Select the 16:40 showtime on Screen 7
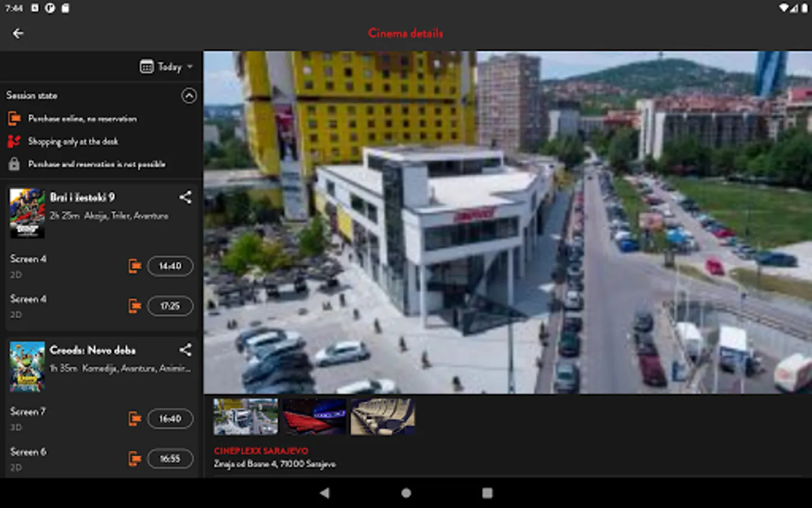 click(x=170, y=419)
